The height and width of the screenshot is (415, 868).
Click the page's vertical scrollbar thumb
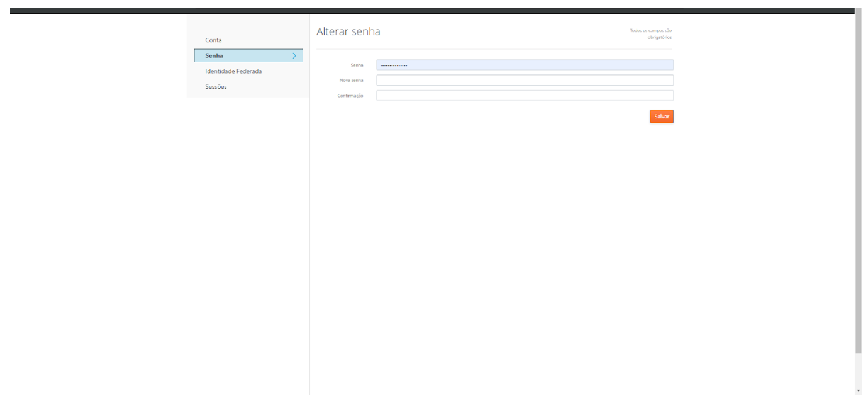pos(859,183)
